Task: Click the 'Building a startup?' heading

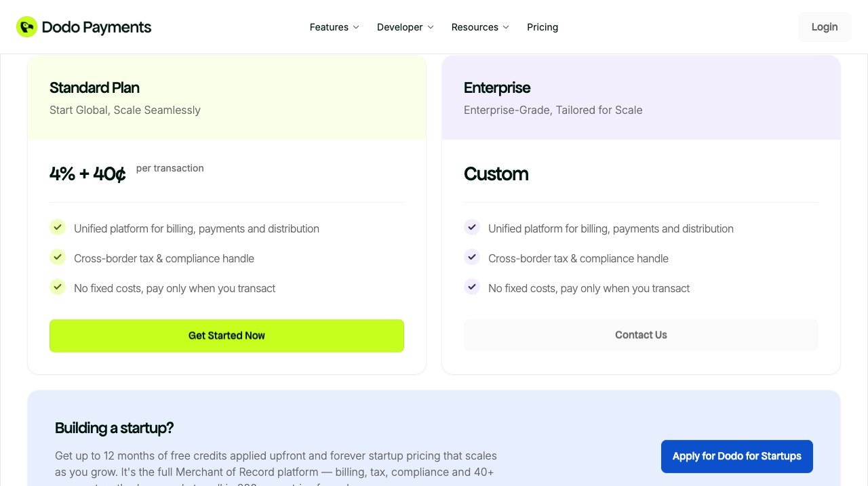Action: pyautogui.click(x=114, y=428)
